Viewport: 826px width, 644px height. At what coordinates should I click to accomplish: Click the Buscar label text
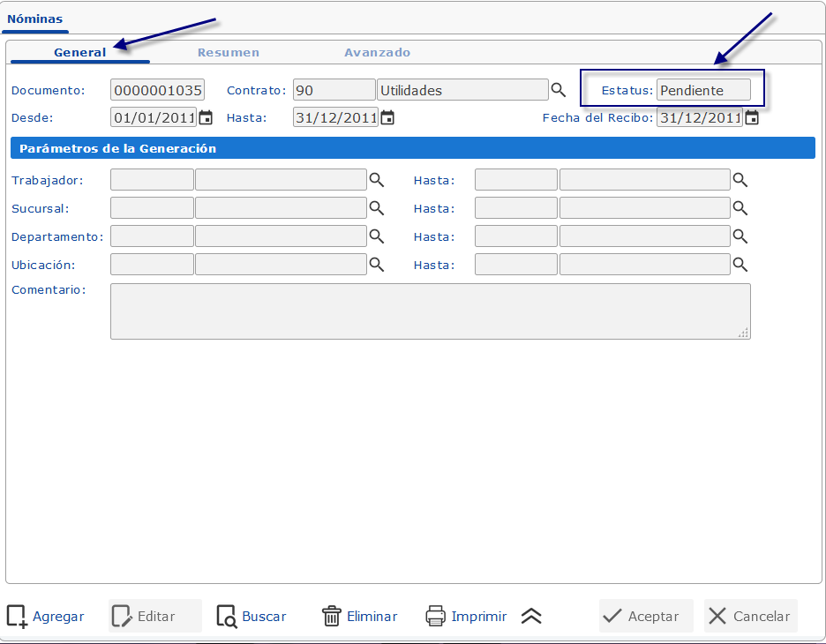pos(264,616)
